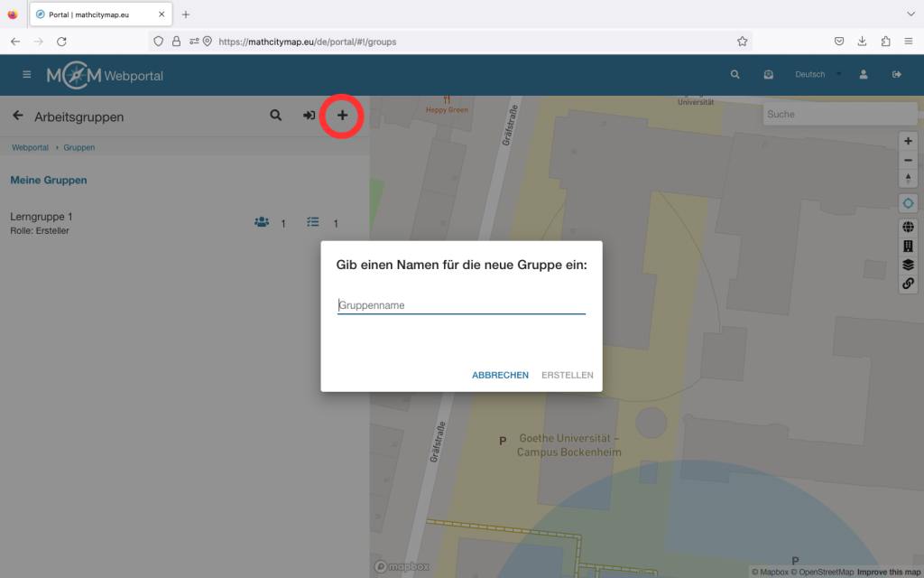This screenshot has width=924, height=578.
Task: Open Firefox list all tabs chevron
Action: 910,14
